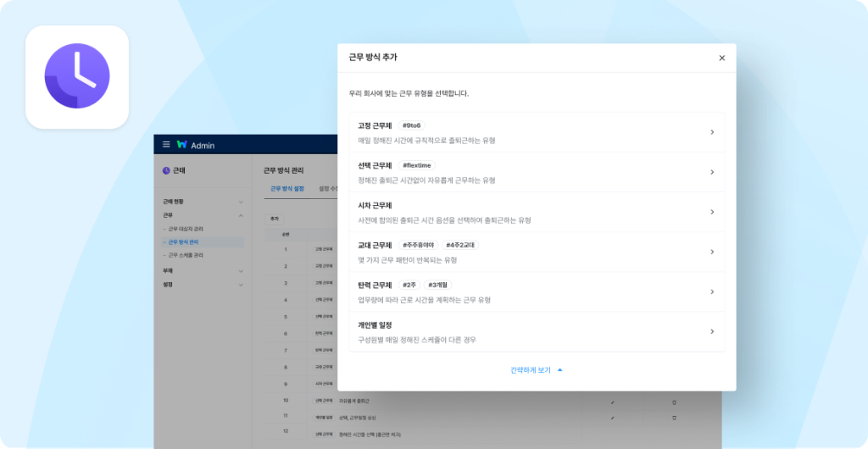Click the pencil edit icon for row 11
This screenshot has height=449, width=868.
click(x=612, y=417)
